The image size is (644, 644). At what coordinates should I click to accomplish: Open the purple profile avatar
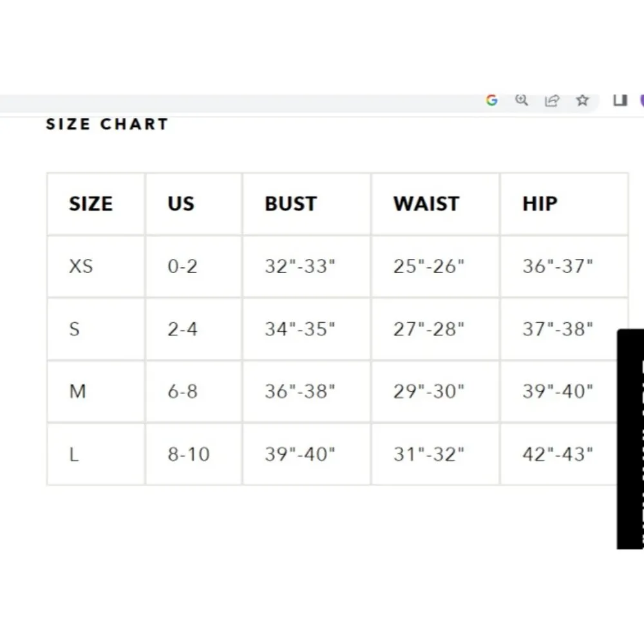(641, 100)
